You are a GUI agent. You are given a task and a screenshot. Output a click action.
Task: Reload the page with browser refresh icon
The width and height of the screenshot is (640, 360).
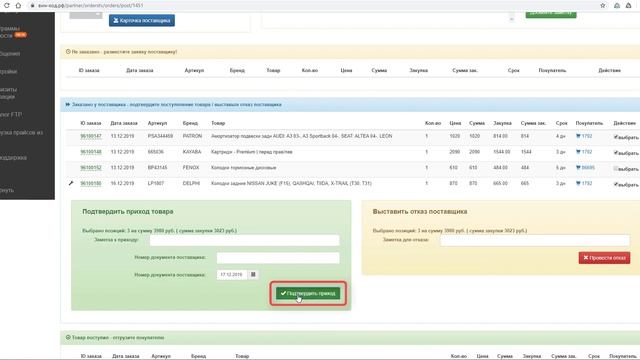coord(6,5)
